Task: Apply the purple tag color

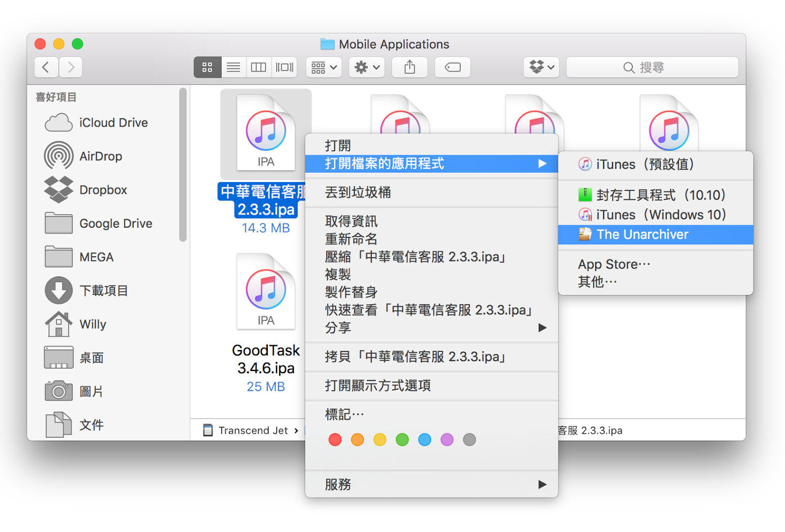Action: click(x=447, y=440)
